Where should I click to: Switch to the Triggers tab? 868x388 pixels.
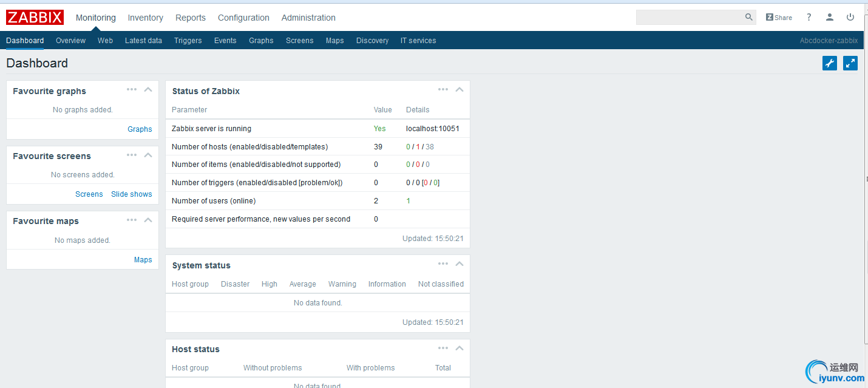[x=188, y=41]
